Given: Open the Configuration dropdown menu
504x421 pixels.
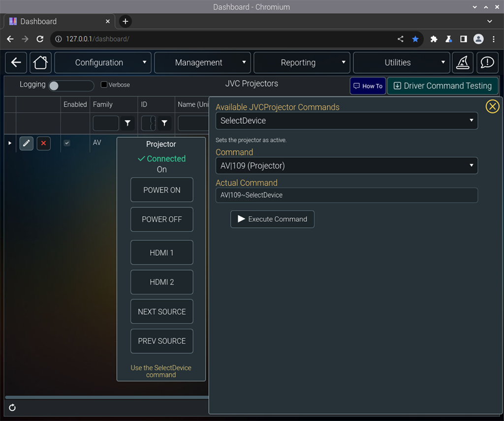Looking at the screenshot, I should 103,62.
